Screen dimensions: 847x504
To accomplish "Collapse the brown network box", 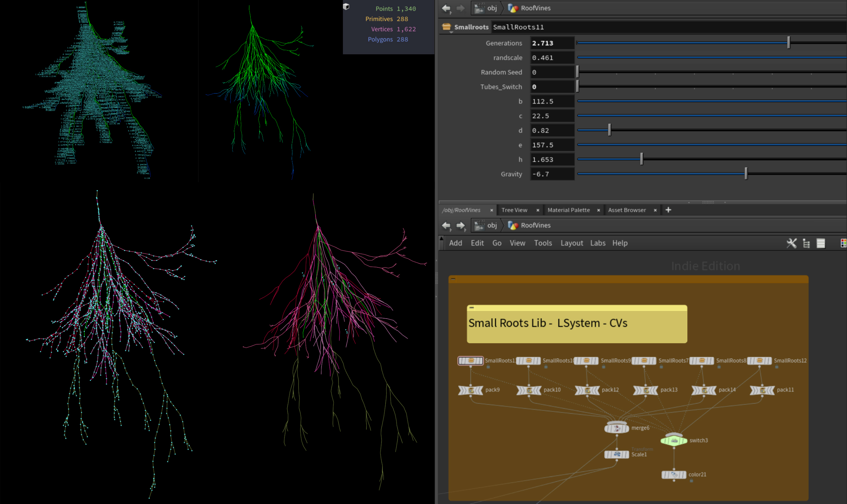I will click(x=453, y=279).
